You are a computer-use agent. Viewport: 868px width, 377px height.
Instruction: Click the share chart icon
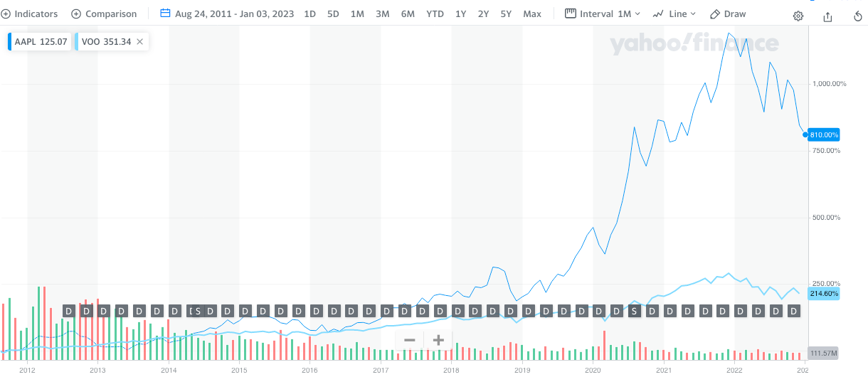click(827, 16)
